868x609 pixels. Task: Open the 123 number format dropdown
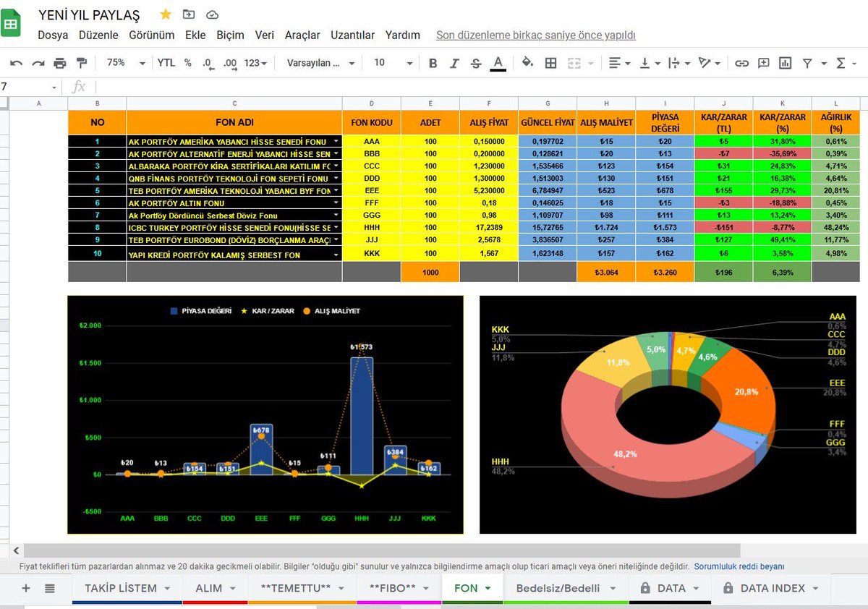(x=255, y=63)
